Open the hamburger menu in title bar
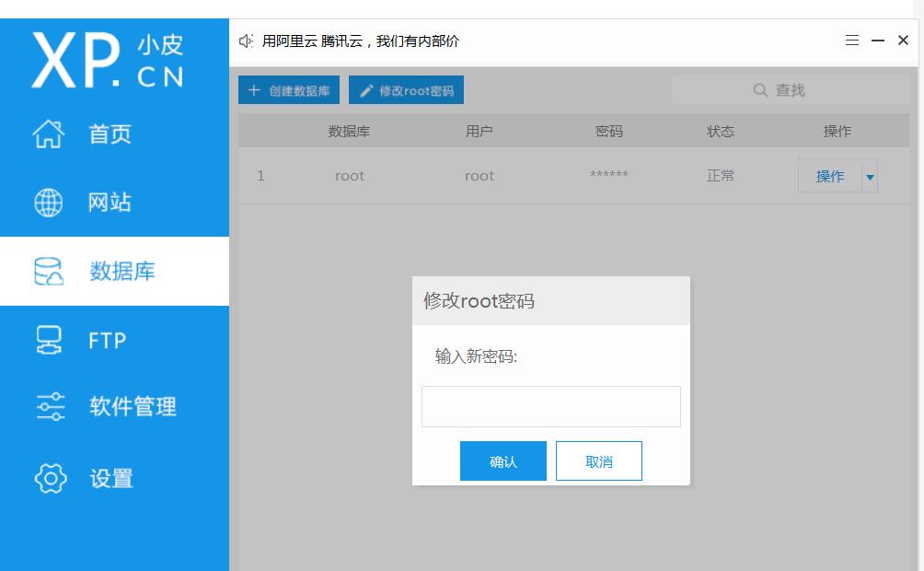The image size is (924, 571). [852, 41]
